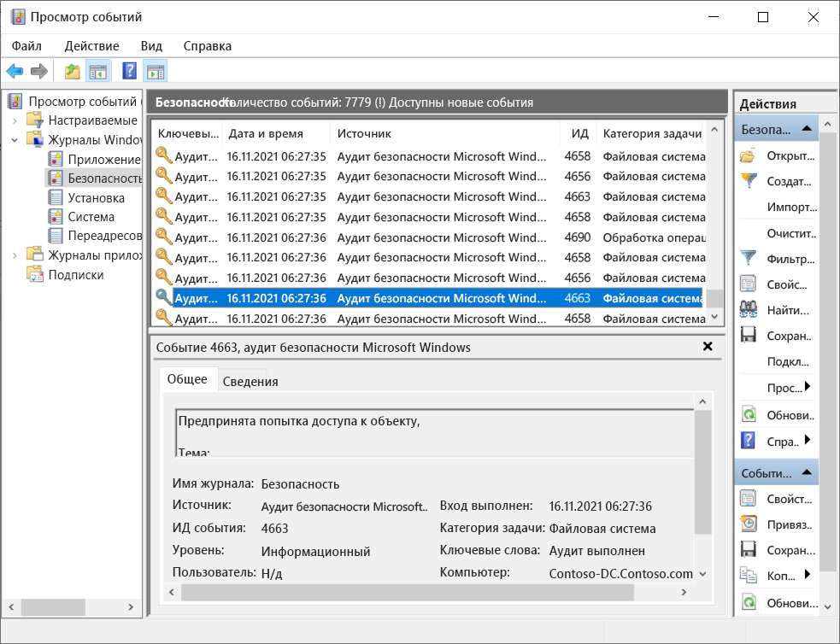Sort by the Источник column header
840x644 pixels.
[x=445, y=134]
